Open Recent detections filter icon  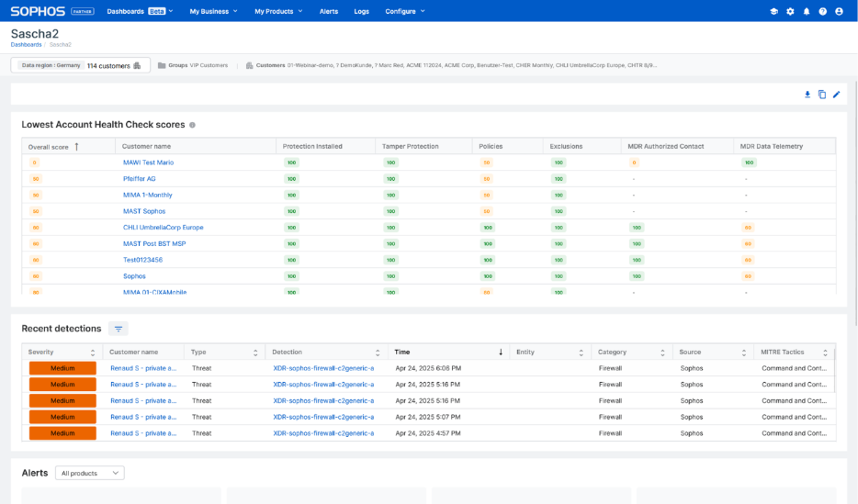pyautogui.click(x=119, y=329)
